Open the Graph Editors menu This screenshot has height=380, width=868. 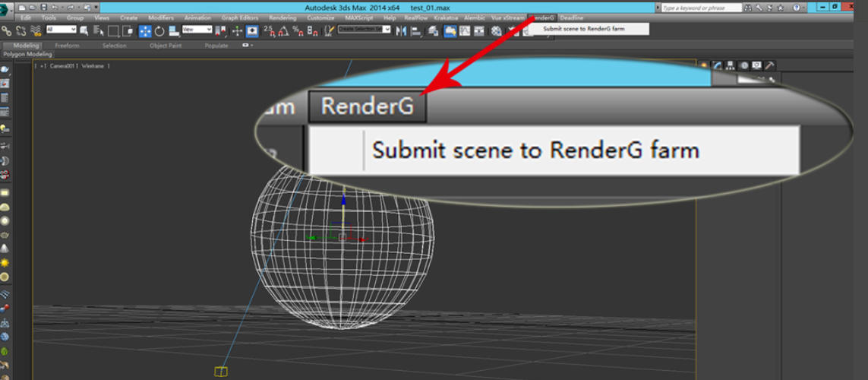coord(240,17)
